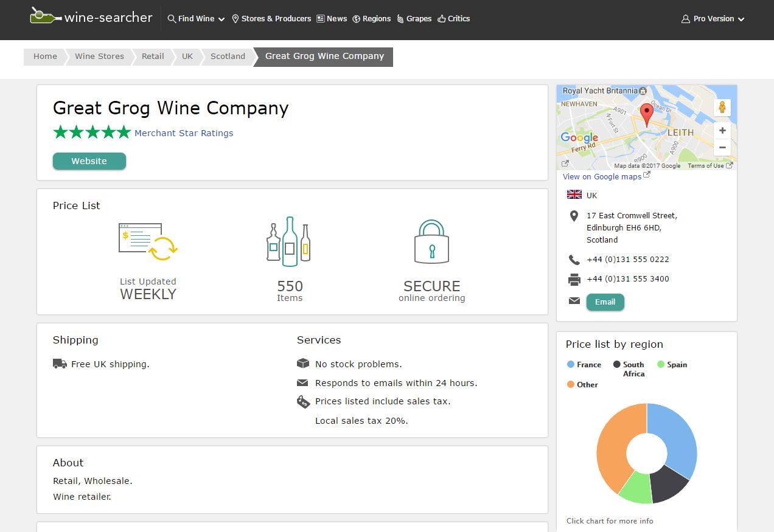Toggle Other legend swatch
This screenshot has width=774, height=532.
[571, 384]
